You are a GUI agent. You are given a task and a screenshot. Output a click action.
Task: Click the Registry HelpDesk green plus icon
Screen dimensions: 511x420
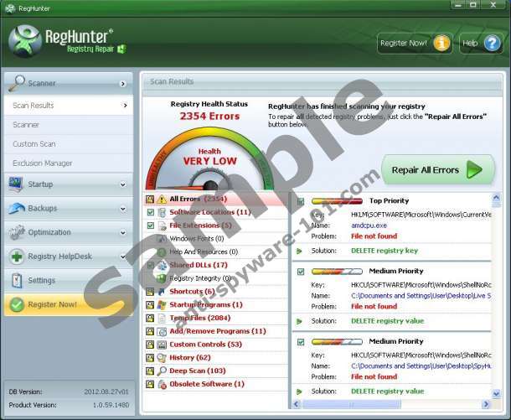(x=16, y=257)
